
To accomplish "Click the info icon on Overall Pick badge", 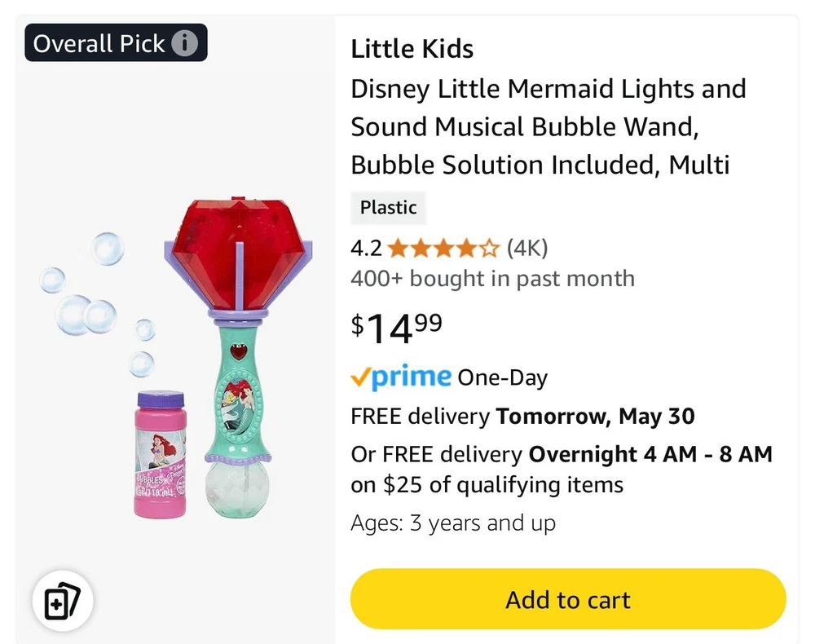I will tap(186, 43).
